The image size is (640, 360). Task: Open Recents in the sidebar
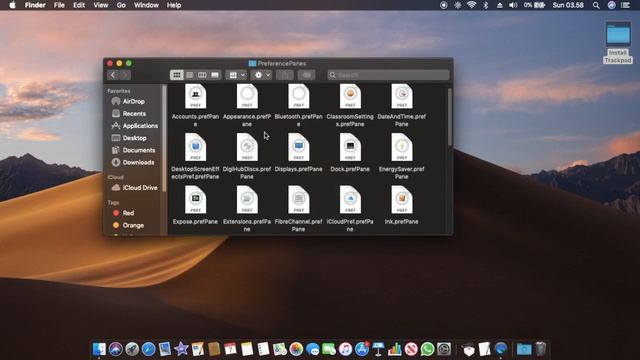click(x=133, y=113)
